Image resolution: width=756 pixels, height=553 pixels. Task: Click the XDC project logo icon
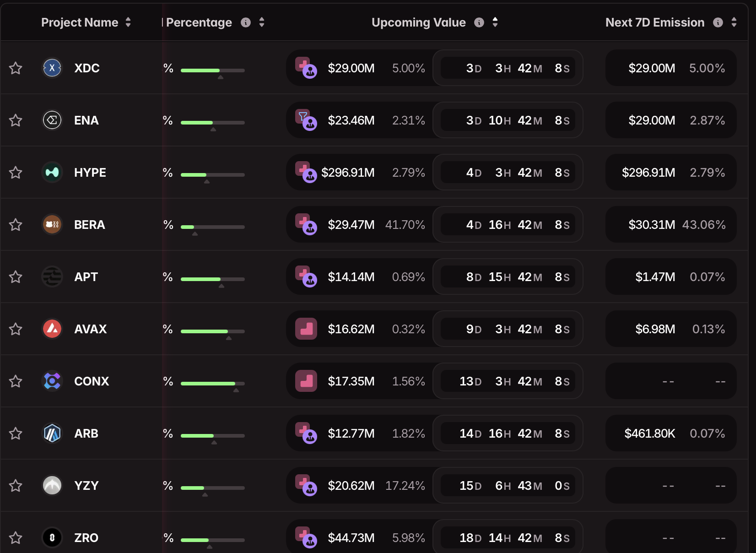click(52, 68)
